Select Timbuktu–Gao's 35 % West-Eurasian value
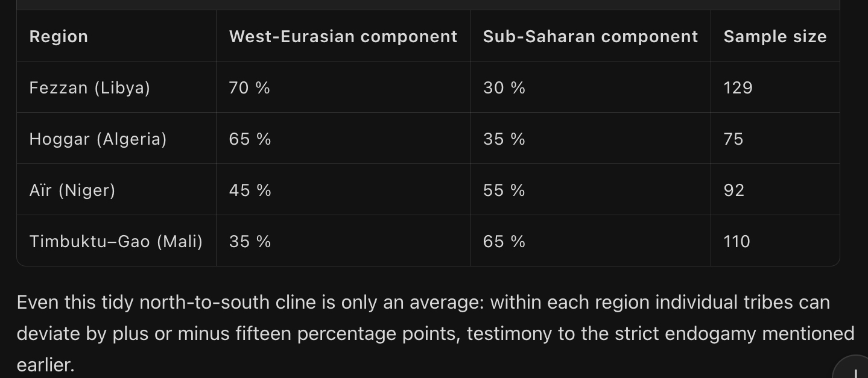Viewport: 868px width, 378px height. click(x=250, y=242)
